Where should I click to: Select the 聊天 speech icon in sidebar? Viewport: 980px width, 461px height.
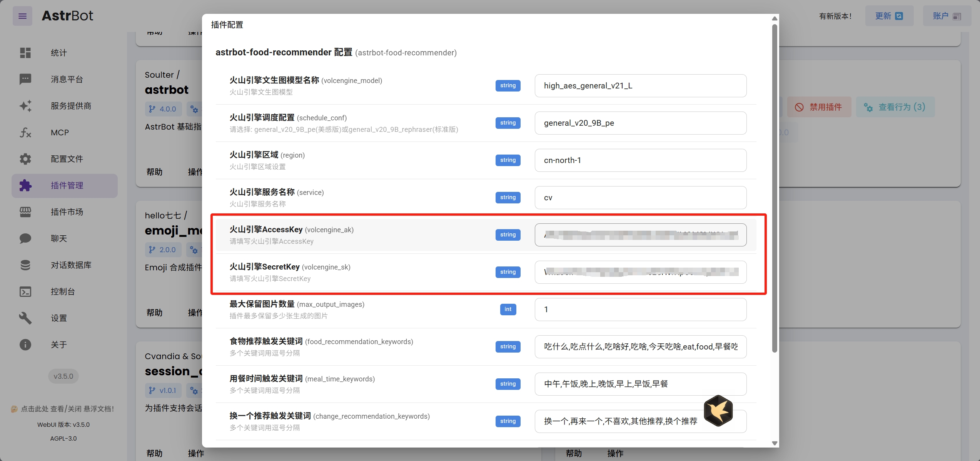click(x=25, y=238)
